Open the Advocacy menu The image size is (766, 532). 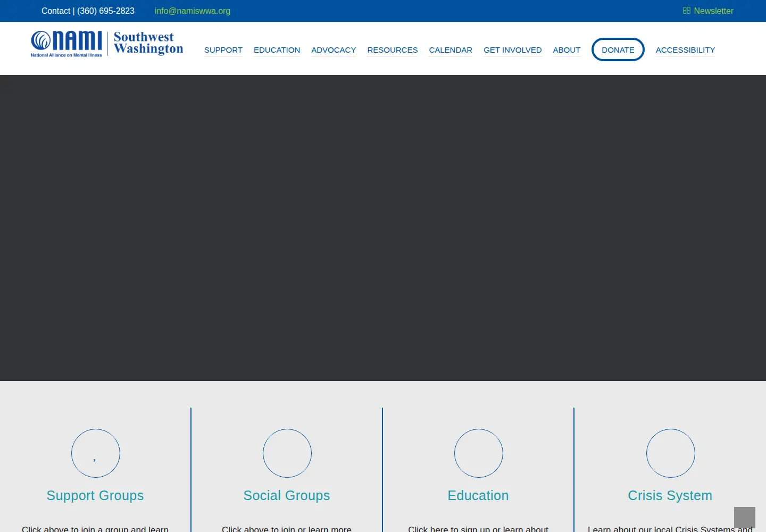coord(334,50)
